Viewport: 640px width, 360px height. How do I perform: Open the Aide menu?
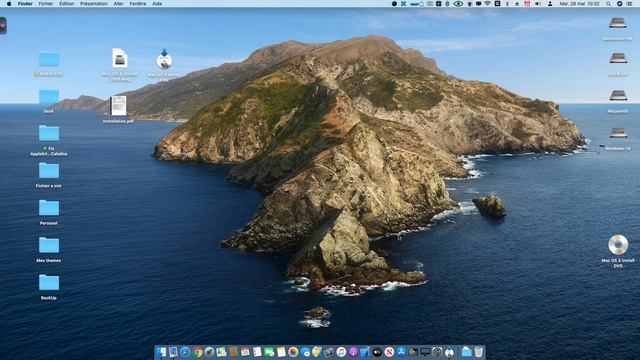coord(157,4)
